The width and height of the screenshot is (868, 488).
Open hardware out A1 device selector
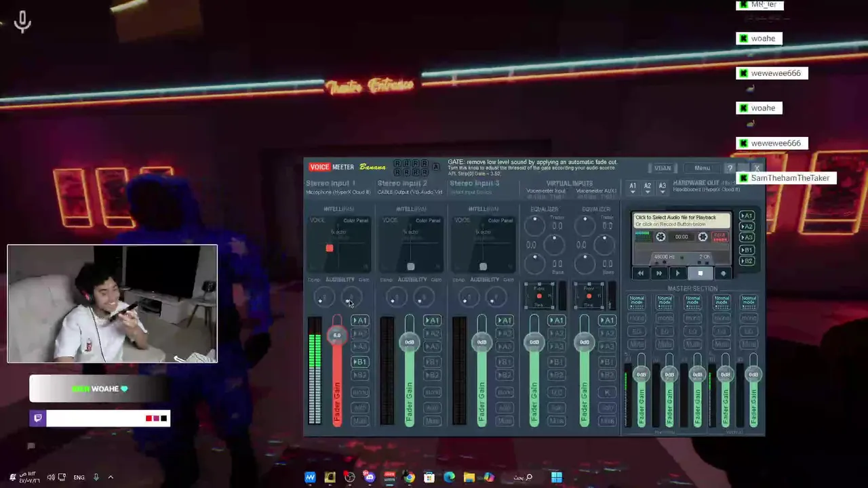pos(633,188)
